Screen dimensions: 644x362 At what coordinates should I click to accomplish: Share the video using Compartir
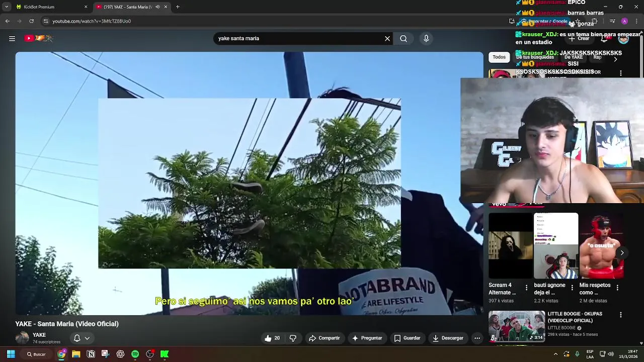(x=325, y=338)
